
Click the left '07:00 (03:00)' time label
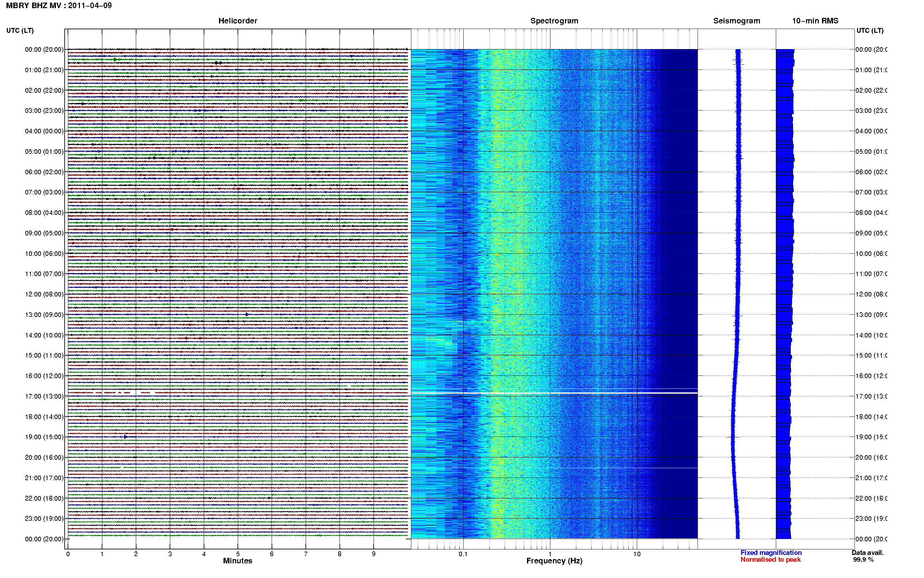click(x=44, y=192)
